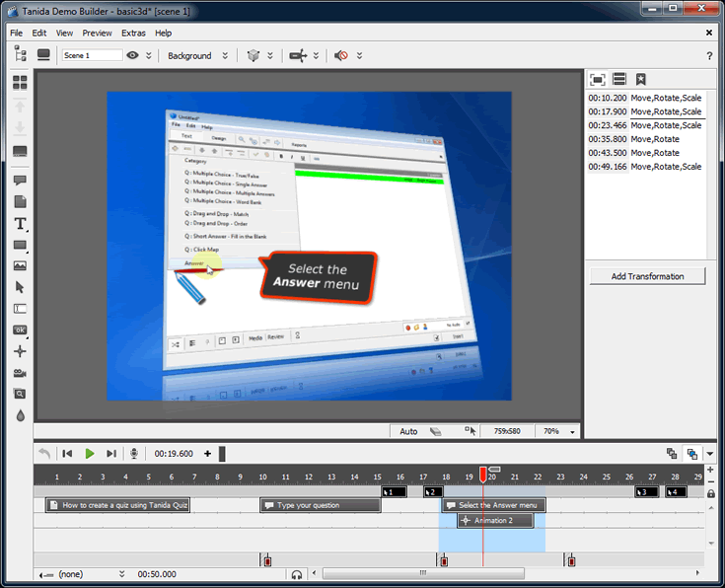Select the cursor pointer tool
The image size is (725, 588).
click(x=20, y=287)
